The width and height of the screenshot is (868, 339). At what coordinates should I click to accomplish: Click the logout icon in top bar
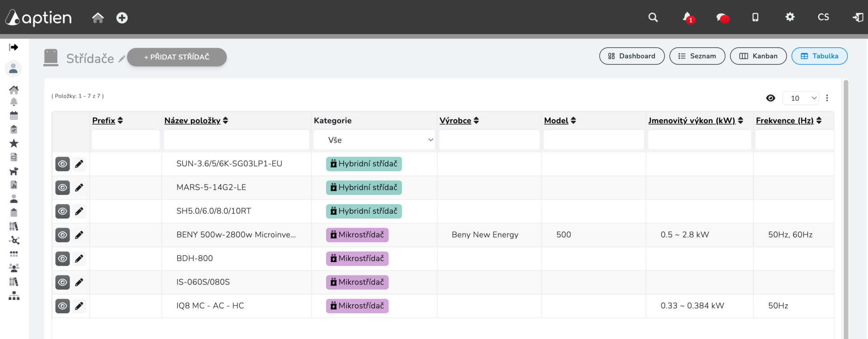(x=858, y=17)
